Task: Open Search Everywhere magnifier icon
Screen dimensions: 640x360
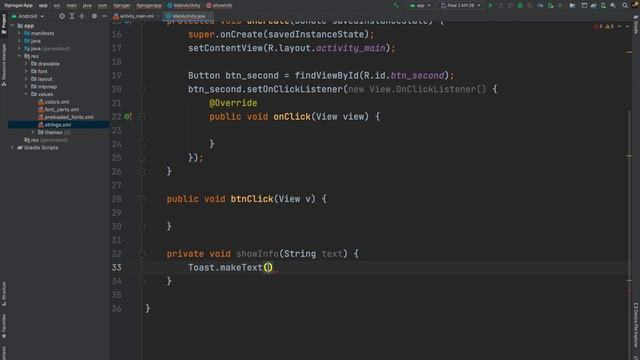Action: 625,5
